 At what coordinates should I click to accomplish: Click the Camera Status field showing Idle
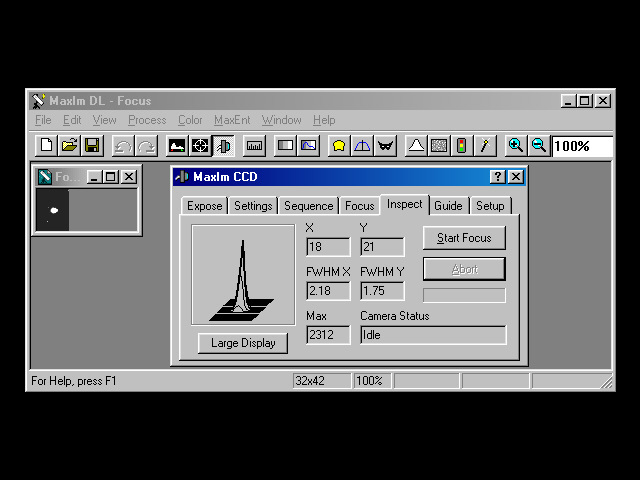point(433,335)
